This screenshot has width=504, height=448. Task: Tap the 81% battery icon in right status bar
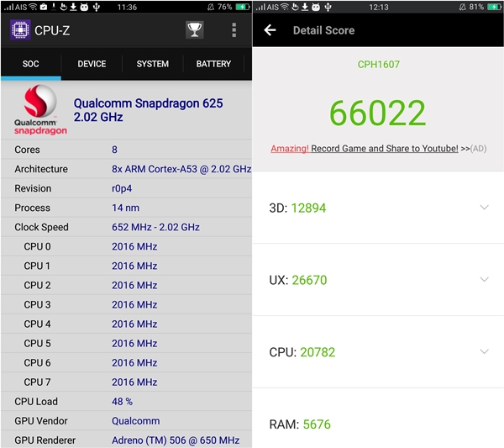[494, 7]
